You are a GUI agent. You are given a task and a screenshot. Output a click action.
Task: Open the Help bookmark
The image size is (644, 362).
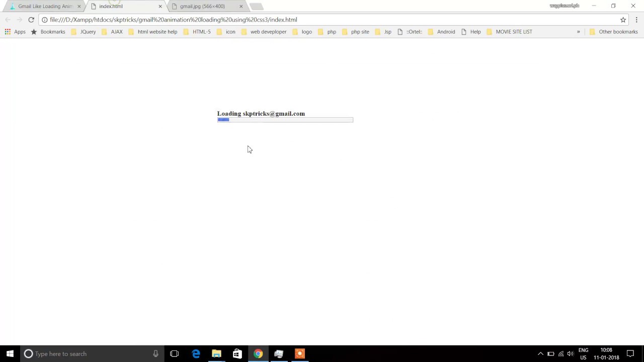471,32
